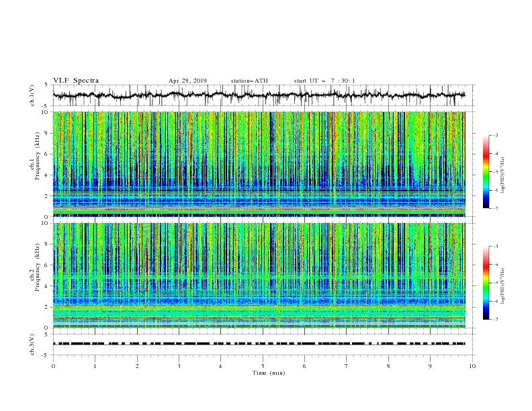Click the "VLF Spectra" title text

[76, 81]
